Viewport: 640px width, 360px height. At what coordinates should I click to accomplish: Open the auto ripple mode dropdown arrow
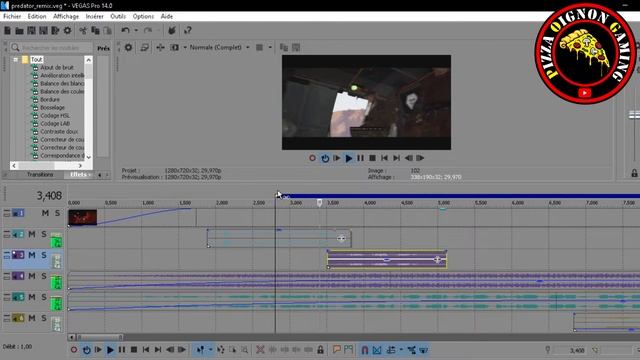pos(401,350)
